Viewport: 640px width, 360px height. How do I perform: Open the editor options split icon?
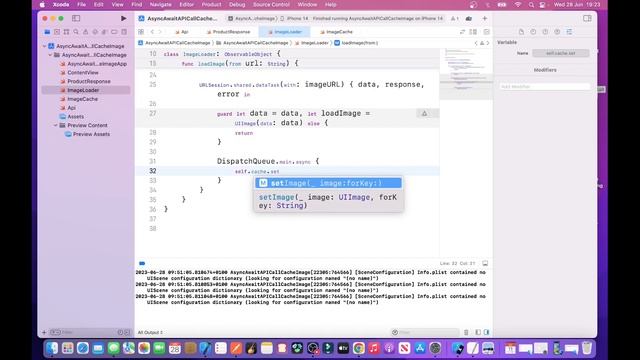(x=473, y=32)
